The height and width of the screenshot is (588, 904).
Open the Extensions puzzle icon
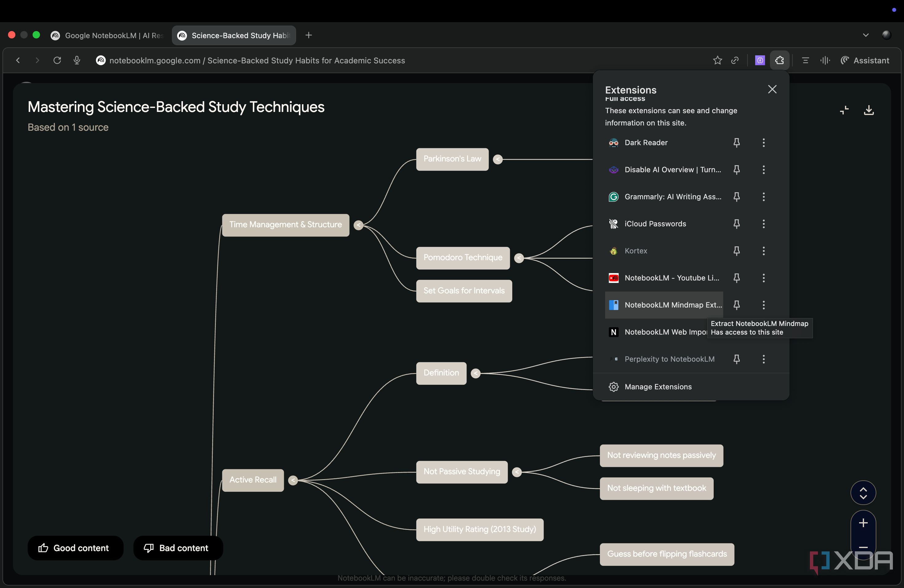click(x=779, y=60)
